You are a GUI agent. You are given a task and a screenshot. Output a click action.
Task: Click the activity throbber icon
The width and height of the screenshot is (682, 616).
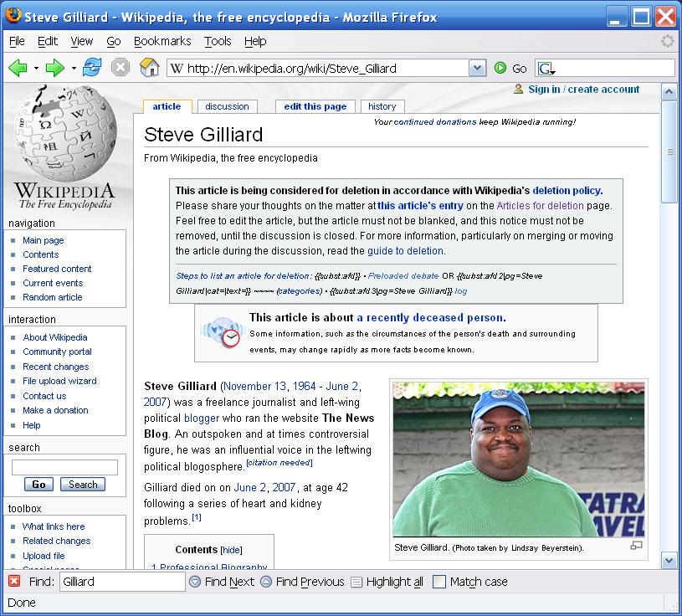click(x=667, y=41)
